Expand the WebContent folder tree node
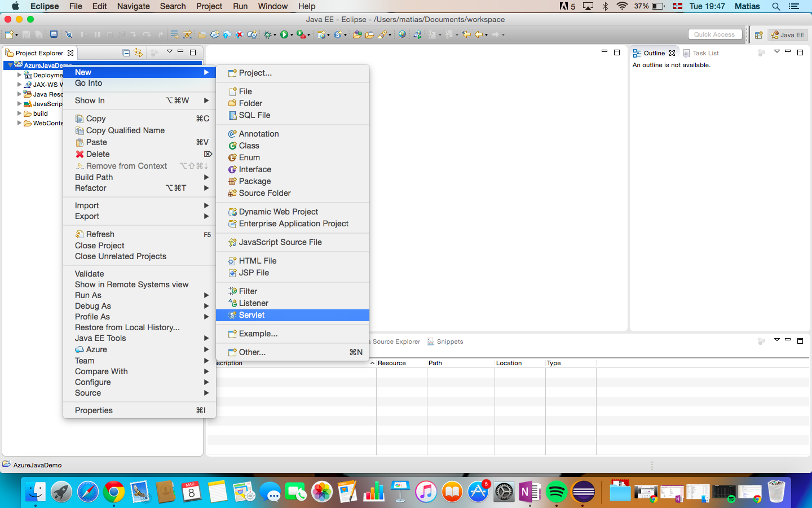This screenshot has height=508, width=812. point(19,123)
